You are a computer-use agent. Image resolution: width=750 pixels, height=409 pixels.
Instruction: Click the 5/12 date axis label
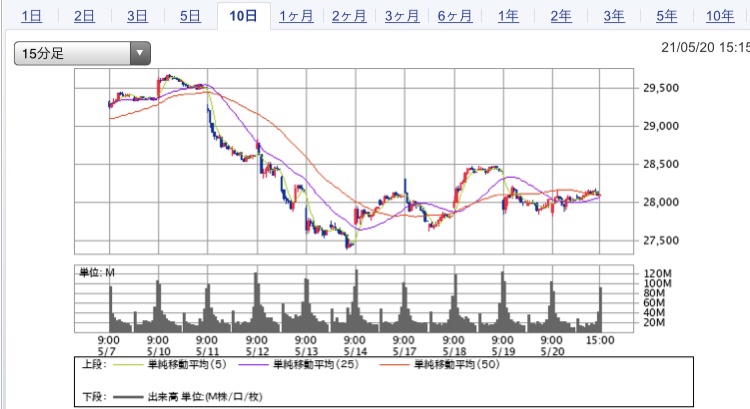tap(257, 352)
